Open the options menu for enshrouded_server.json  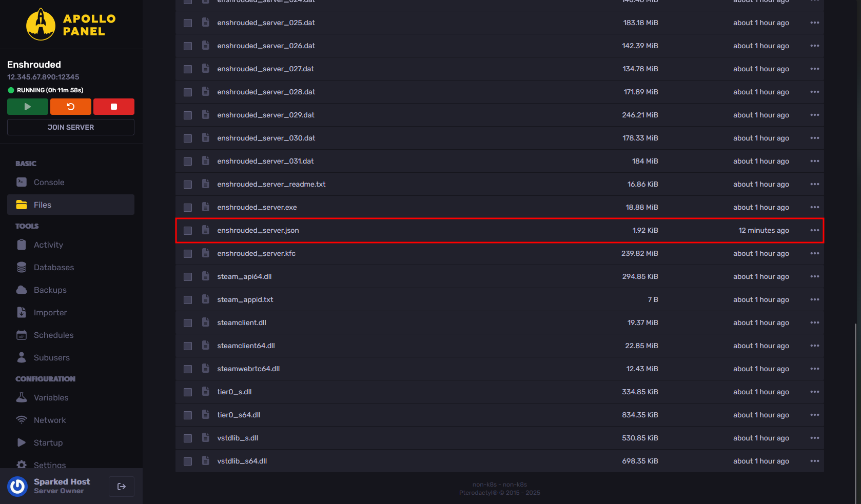click(x=814, y=230)
